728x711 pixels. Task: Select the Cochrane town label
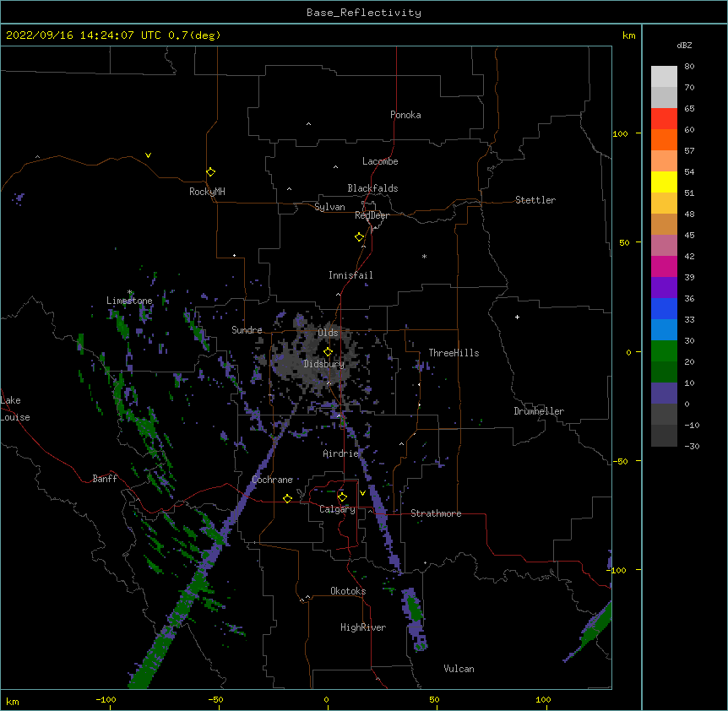click(272, 480)
